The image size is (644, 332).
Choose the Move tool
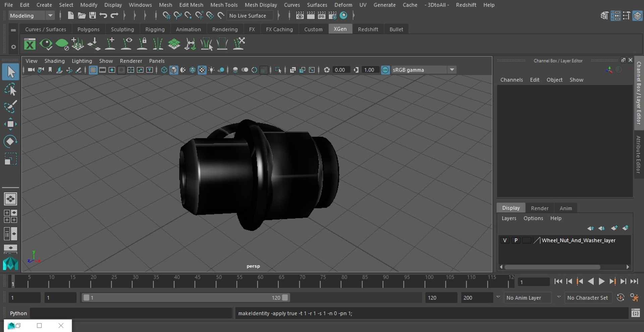[10, 124]
